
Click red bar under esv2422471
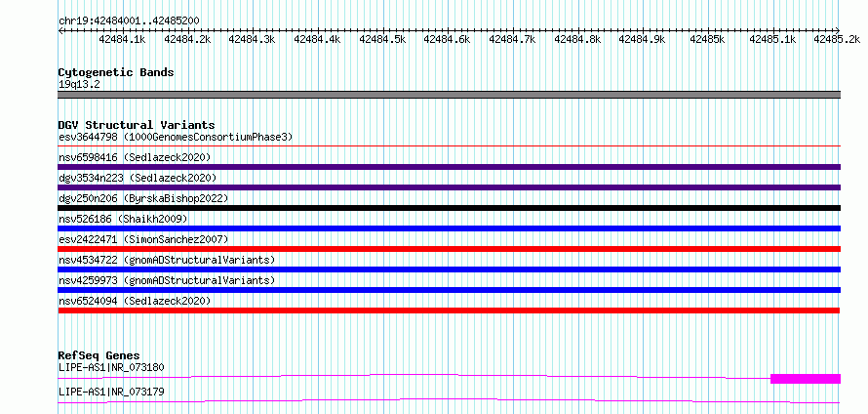click(449, 249)
